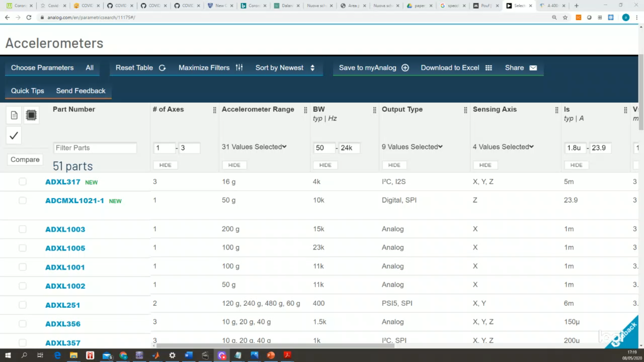The image size is (644, 362).
Task: Open the ADXL1005 part link
Action: pyautogui.click(x=65, y=248)
